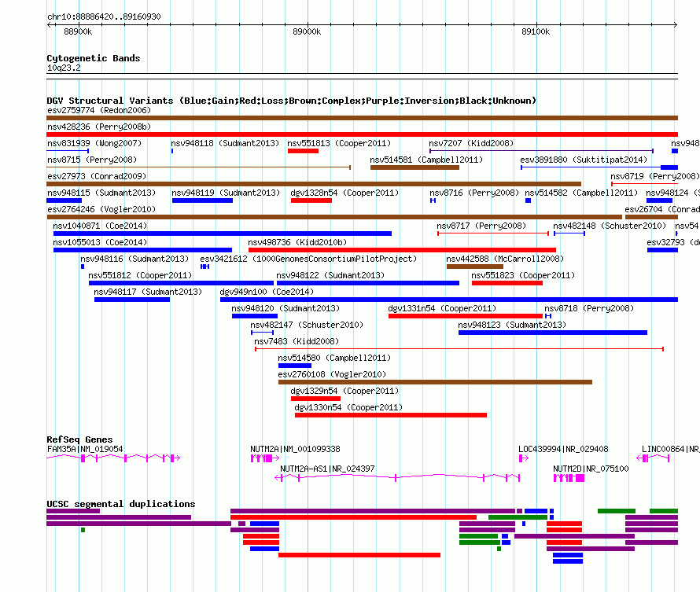
Task: Open the RefSeq Genes track title
Action: click(x=79, y=439)
